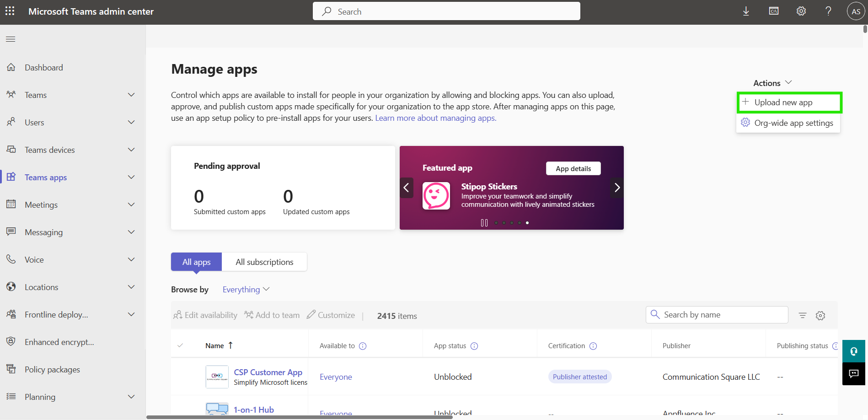Open the Everything browse by dropdown

click(x=245, y=289)
